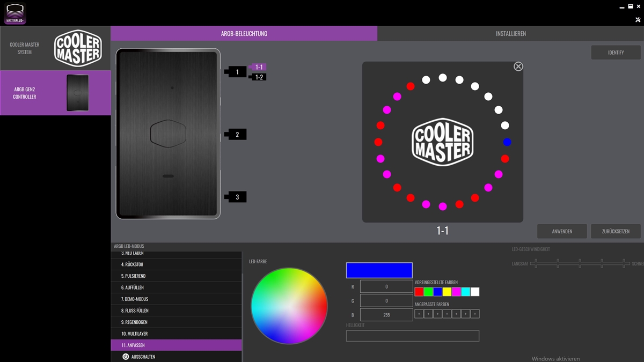Turn off LEDs via Ausschalten
The width and height of the screenshot is (644, 362).
pos(177,357)
